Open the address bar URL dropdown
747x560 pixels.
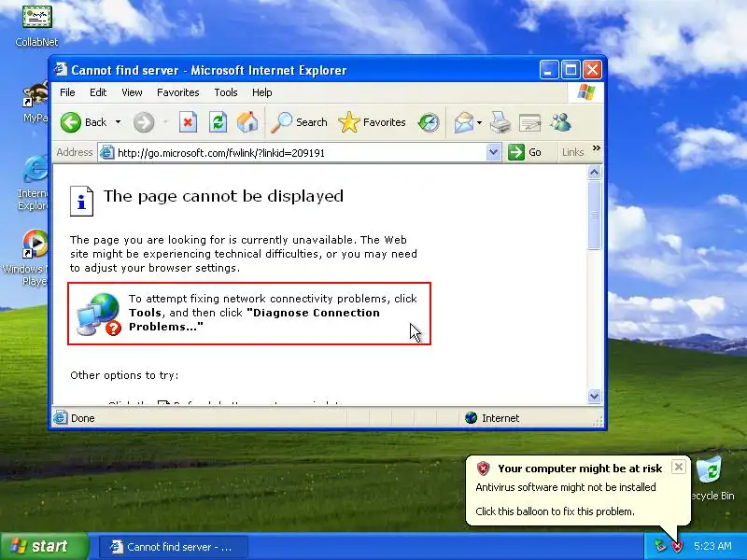pyautogui.click(x=494, y=152)
